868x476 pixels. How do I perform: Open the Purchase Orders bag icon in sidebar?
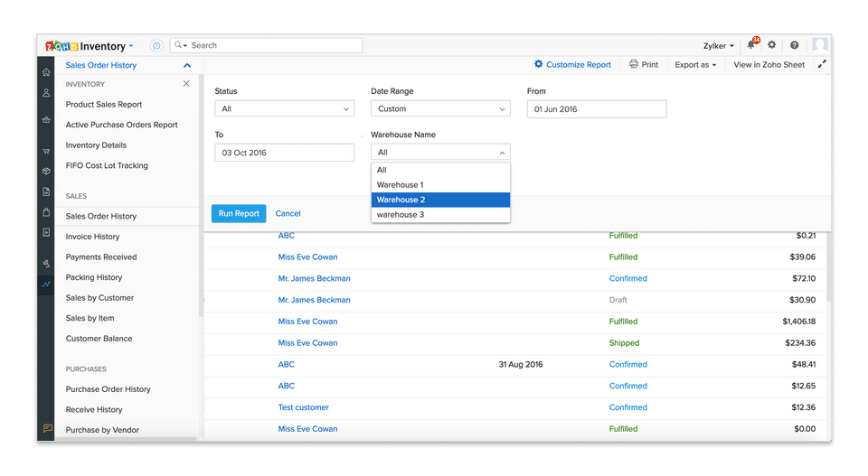pos(46,212)
